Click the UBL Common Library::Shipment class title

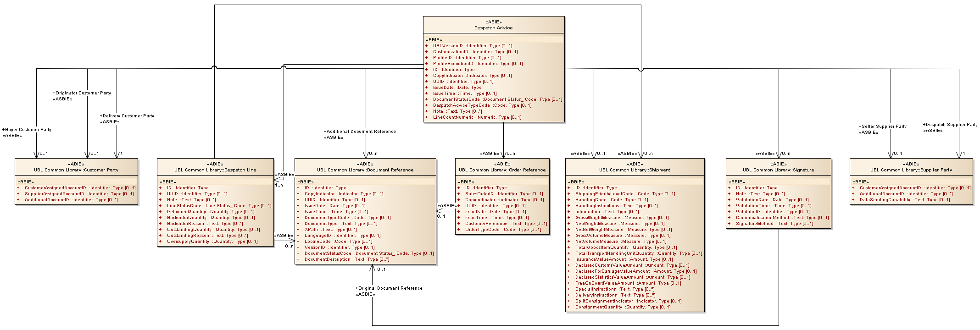[635, 170]
